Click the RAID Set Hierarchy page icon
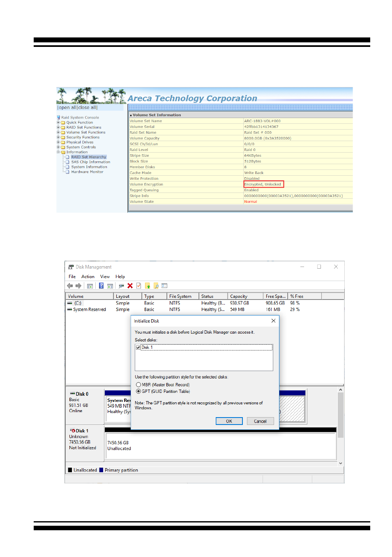Image resolution: width=392 pixels, height=557 pixels. (68, 157)
